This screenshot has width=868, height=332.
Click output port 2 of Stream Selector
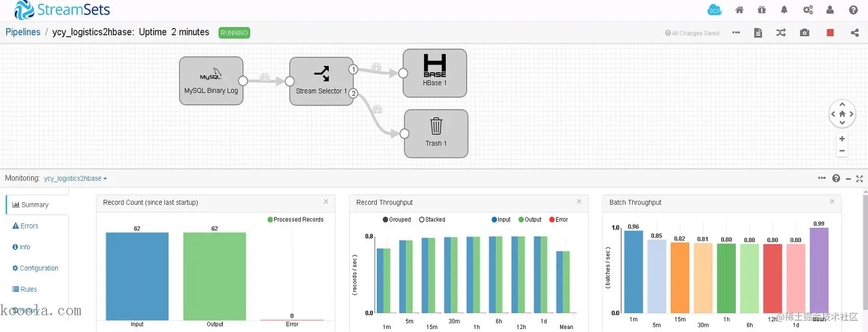coord(353,93)
